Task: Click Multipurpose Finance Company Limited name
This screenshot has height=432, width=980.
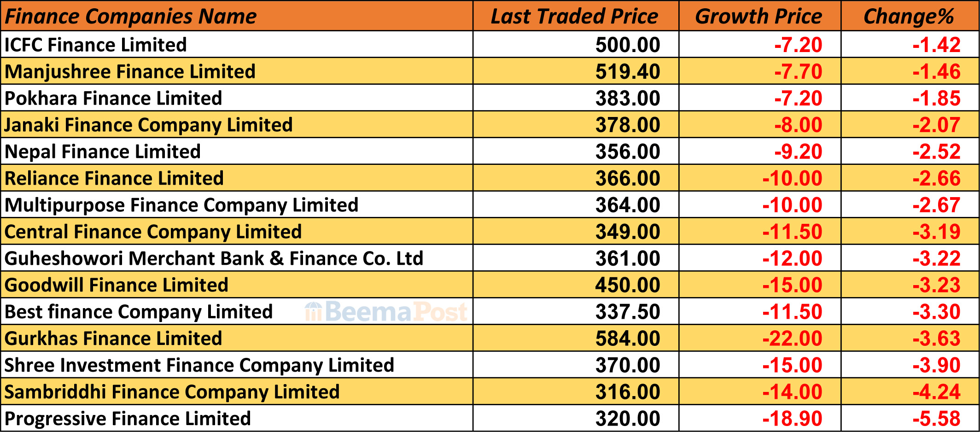Action: [x=181, y=205]
